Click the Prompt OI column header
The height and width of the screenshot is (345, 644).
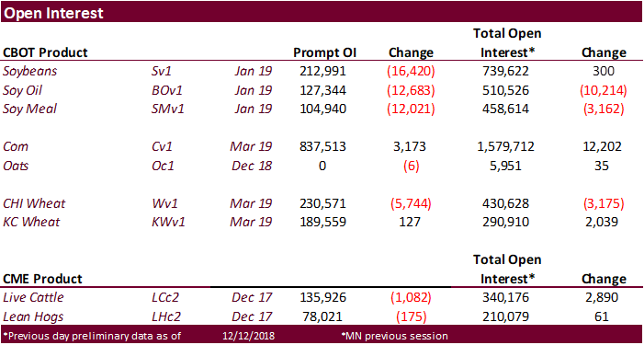point(325,52)
